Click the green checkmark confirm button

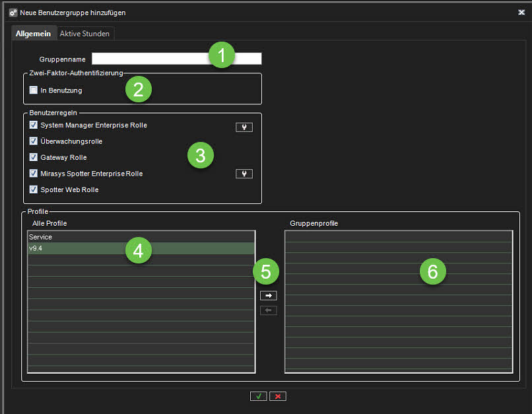coord(258,396)
